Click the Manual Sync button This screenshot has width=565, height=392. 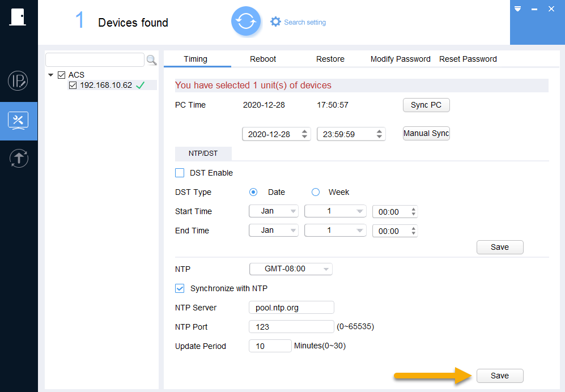point(426,133)
